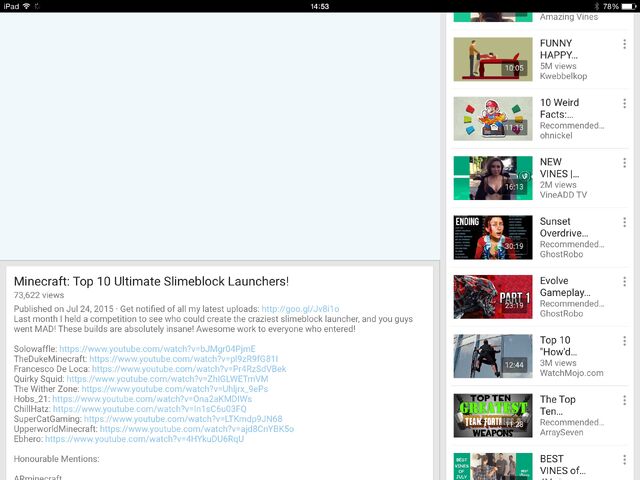Open options menu for Top 10 "How'd video
The height and width of the screenshot is (480, 640).
[624, 341]
